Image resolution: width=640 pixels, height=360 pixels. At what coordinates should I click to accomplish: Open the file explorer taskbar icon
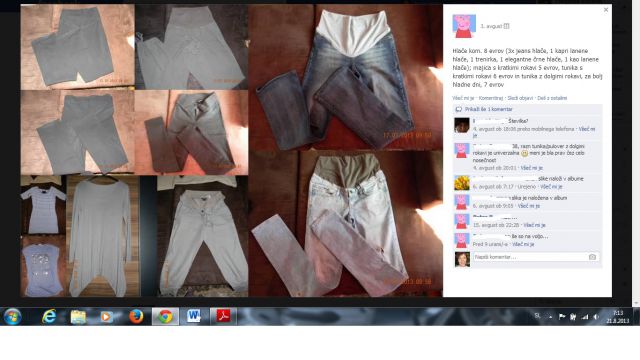[x=78, y=317]
